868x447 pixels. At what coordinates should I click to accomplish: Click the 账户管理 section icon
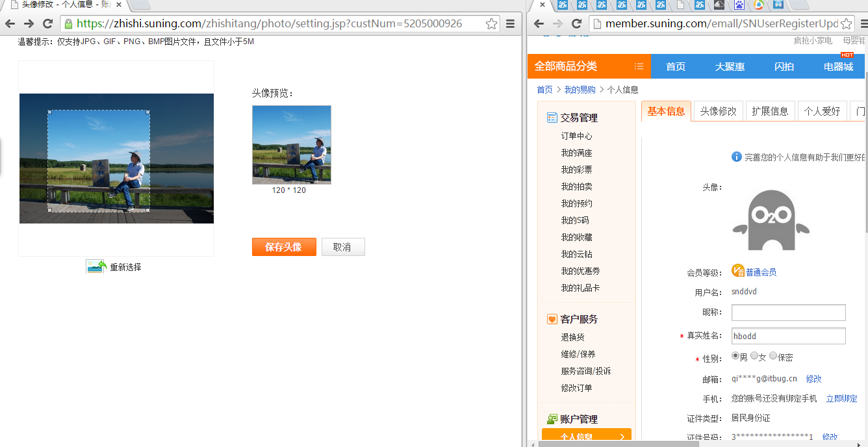(x=552, y=419)
